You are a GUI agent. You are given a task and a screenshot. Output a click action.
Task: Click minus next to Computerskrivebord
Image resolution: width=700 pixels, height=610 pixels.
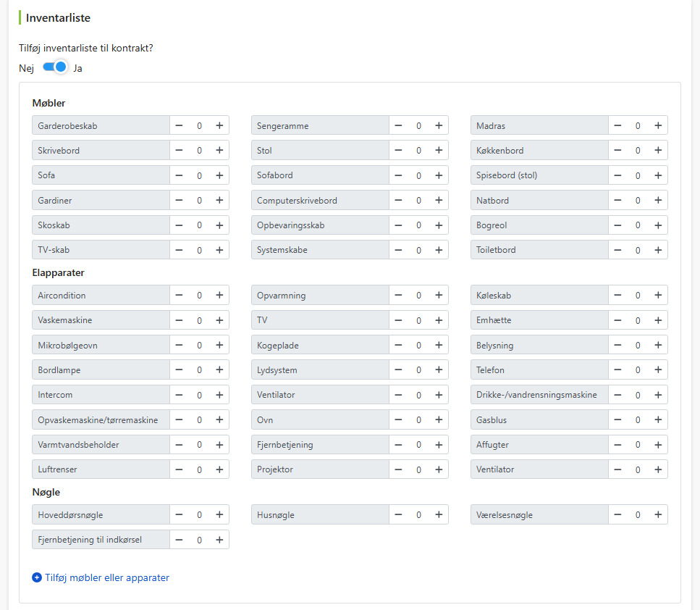point(398,200)
